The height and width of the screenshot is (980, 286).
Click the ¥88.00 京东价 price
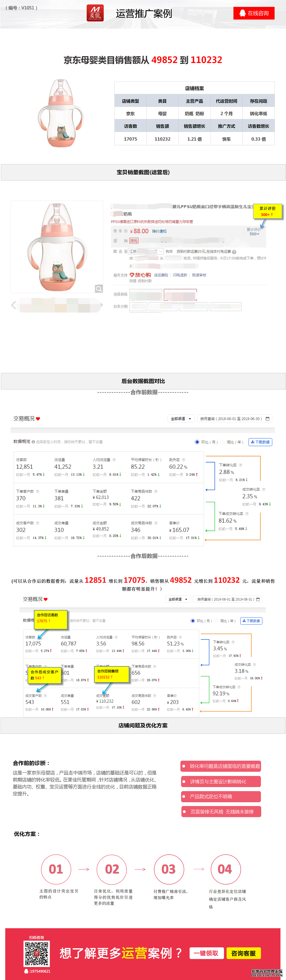tap(140, 231)
